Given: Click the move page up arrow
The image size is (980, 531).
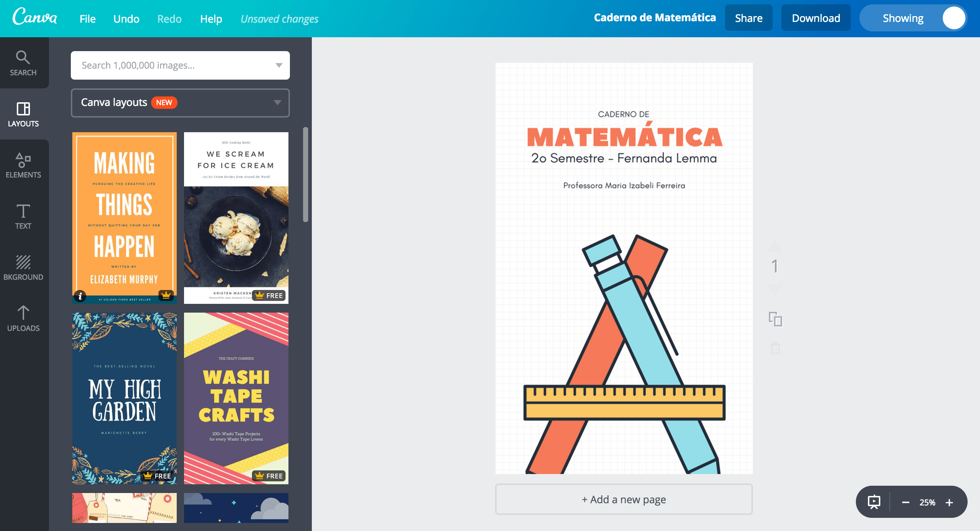Looking at the screenshot, I should tap(775, 247).
